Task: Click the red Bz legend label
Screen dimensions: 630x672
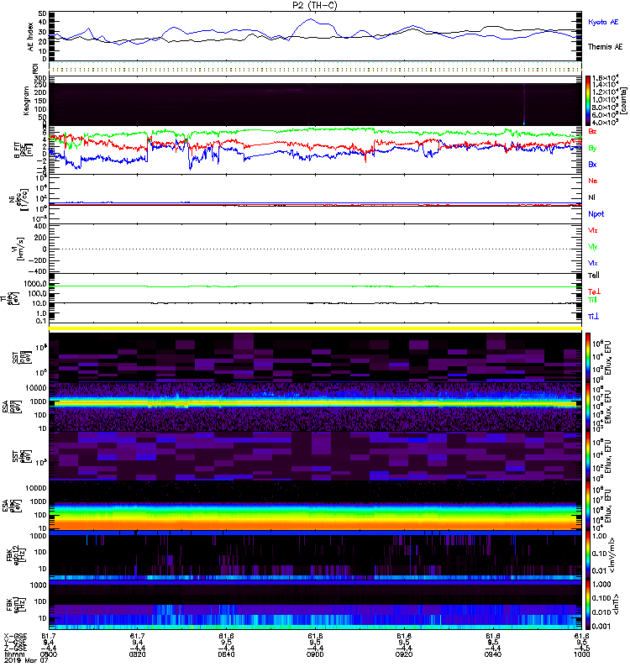Action: pos(593,132)
